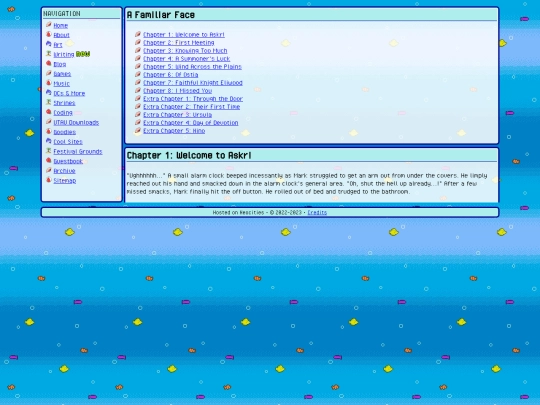Open Extra Chapter 1: Through the Door
This screenshot has width=540, height=405.
pos(193,98)
